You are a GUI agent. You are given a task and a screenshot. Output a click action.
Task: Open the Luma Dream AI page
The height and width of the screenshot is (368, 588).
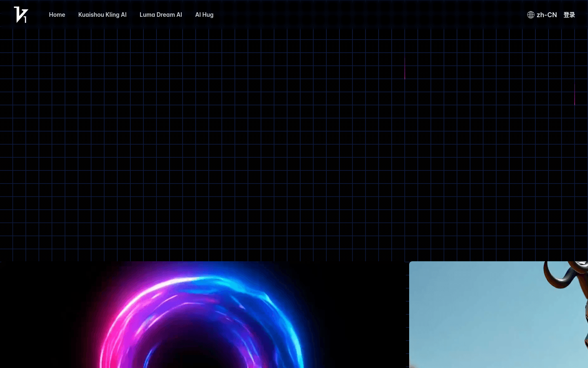coord(161,15)
